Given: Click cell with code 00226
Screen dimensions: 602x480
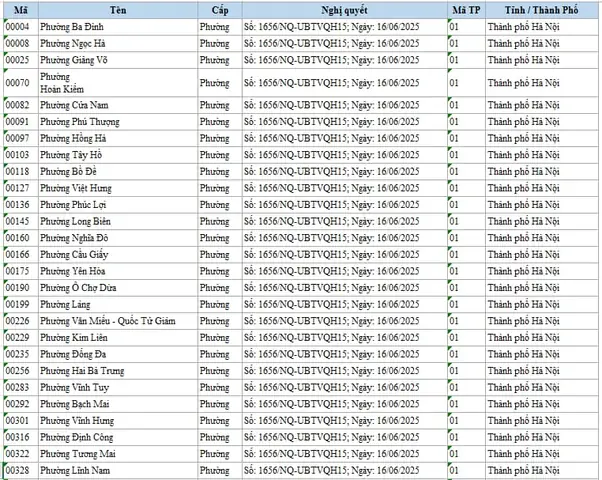Looking at the screenshot, I should pyautogui.click(x=21, y=321).
